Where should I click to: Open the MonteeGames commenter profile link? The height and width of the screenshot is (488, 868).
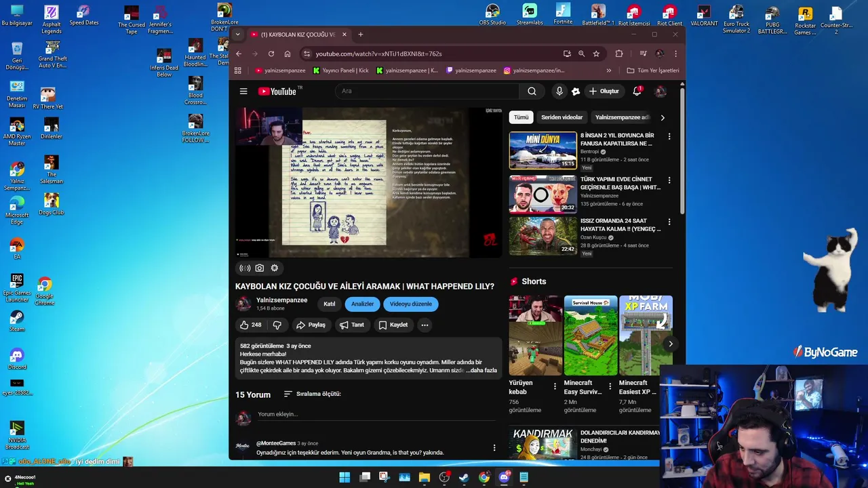click(x=276, y=443)
